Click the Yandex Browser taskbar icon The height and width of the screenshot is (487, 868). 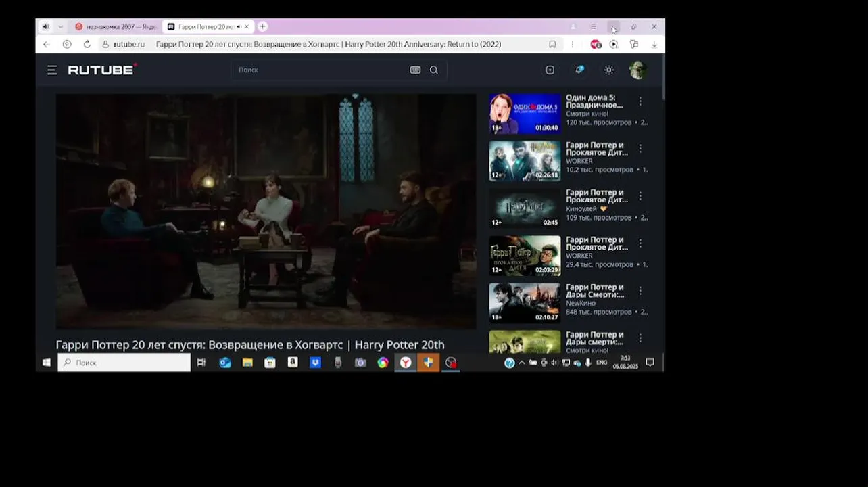(406, 363)
